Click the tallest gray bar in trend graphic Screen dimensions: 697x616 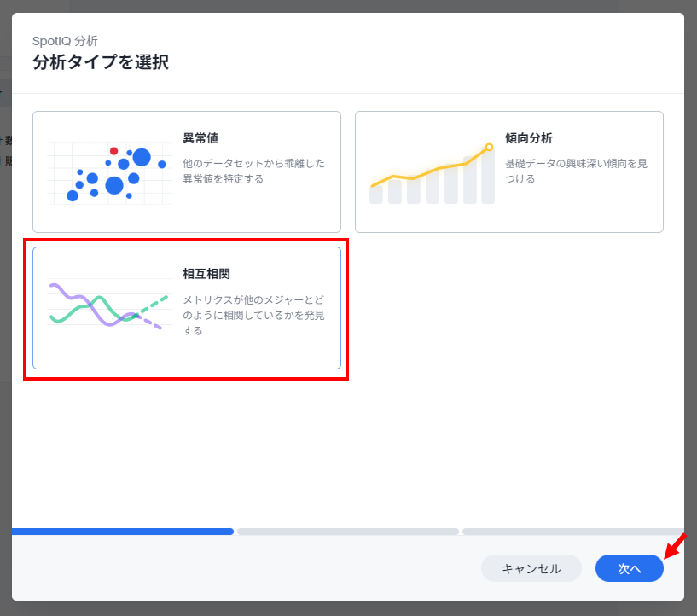tap(488, 178)
